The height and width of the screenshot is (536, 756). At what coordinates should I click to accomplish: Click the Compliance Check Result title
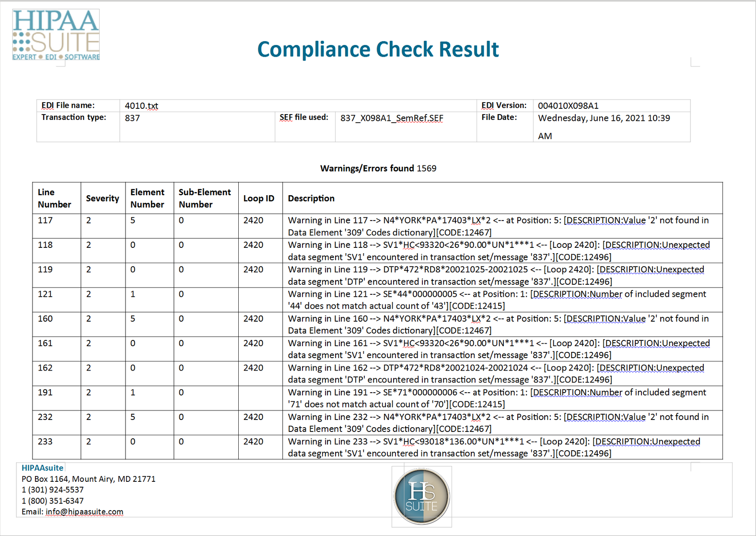(x=378, y=49)
